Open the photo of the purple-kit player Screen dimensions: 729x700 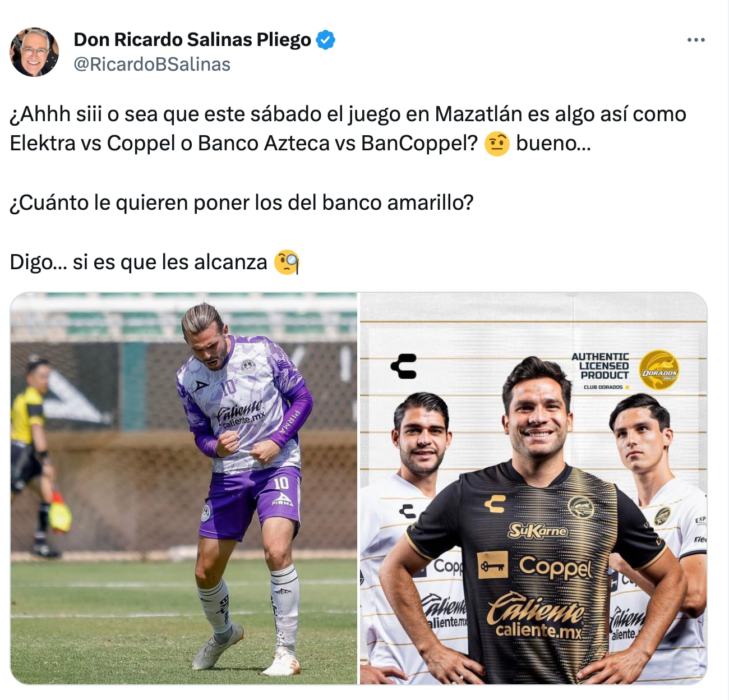point(184,488)
